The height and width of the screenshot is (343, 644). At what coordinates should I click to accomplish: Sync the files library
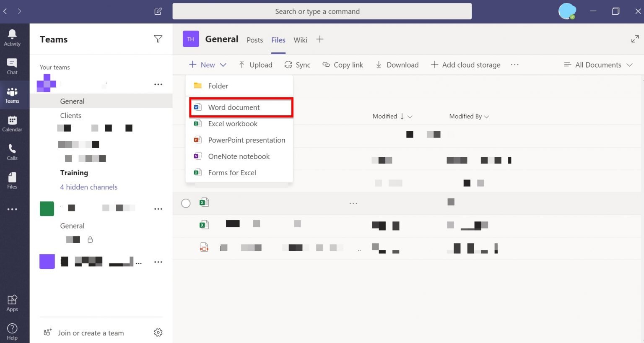pos(297,65)
